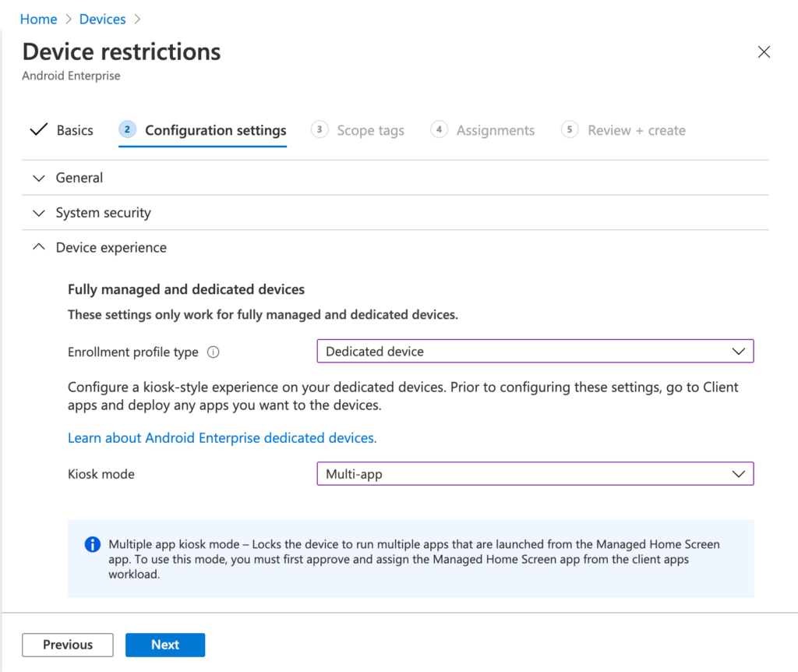Viewport: 798px width, 672px height.
Task: Click the Next button
Action: (164, 645)
